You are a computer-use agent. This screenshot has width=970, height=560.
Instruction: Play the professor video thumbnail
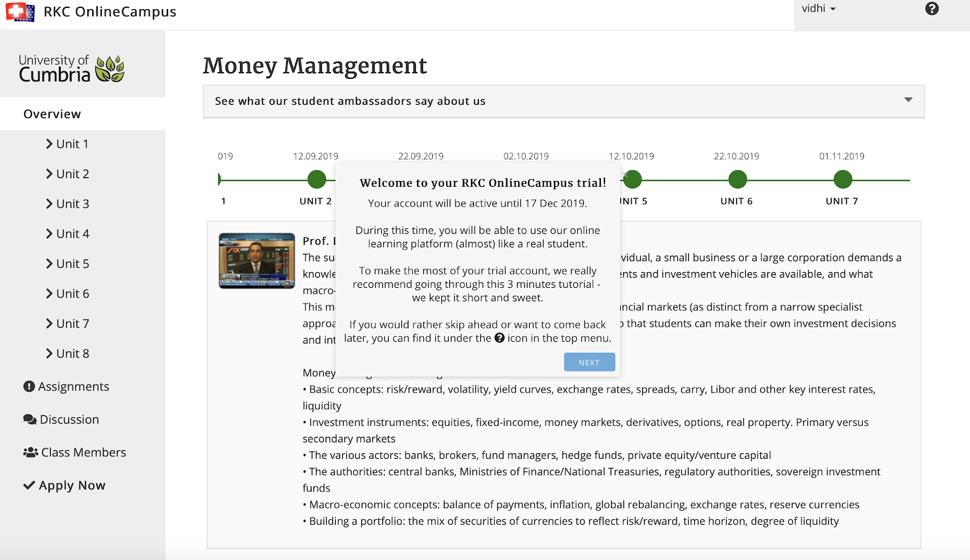[x=257, y=261]
